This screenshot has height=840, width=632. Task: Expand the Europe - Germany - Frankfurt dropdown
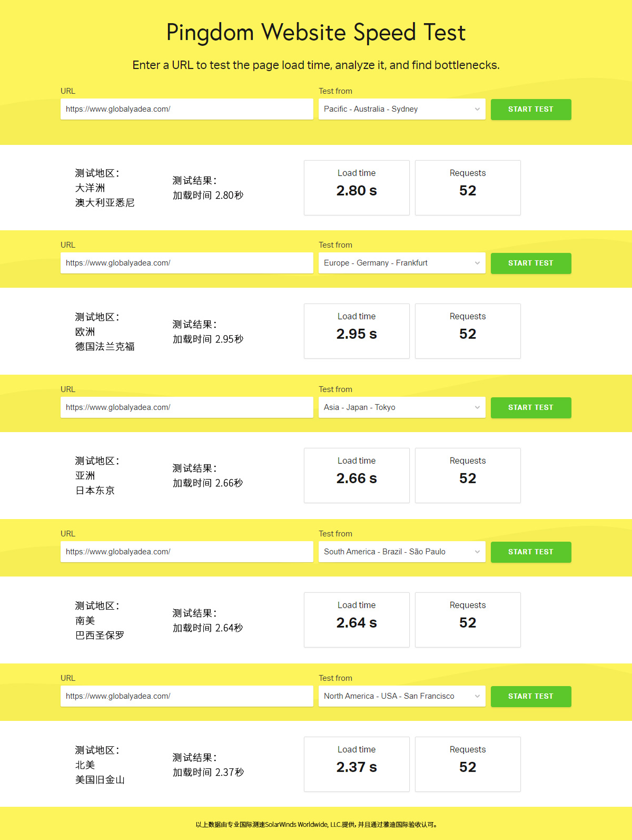pos(401,263)
